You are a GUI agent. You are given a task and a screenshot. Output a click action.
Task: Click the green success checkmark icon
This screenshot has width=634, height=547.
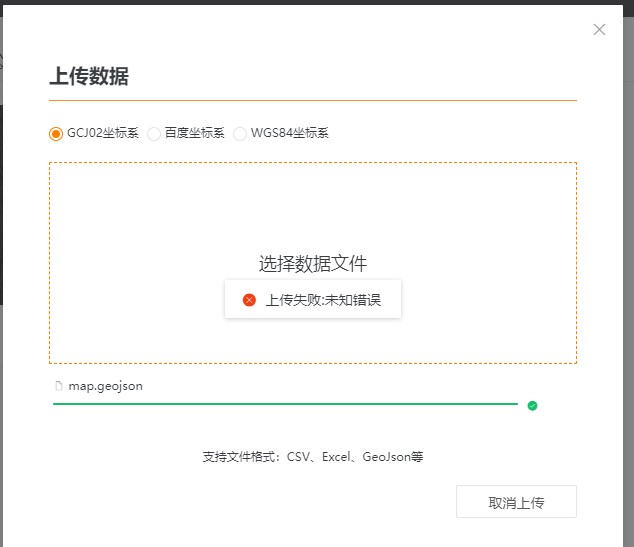pos(533,405)
